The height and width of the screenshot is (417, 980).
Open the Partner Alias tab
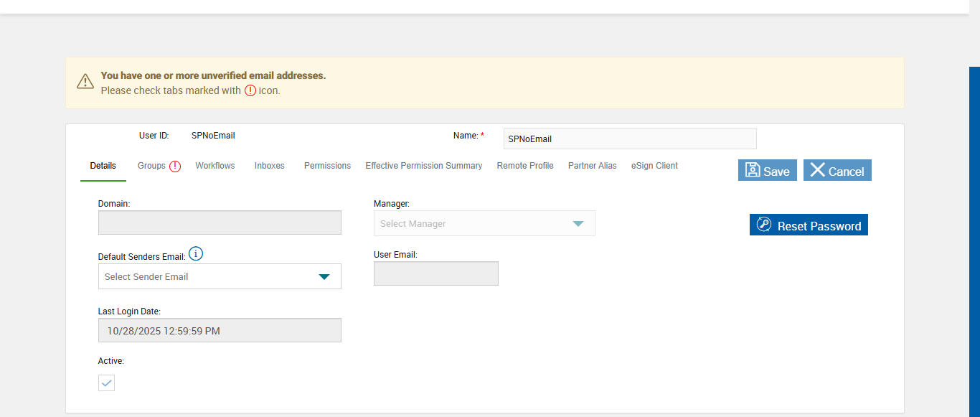[592, 166]
